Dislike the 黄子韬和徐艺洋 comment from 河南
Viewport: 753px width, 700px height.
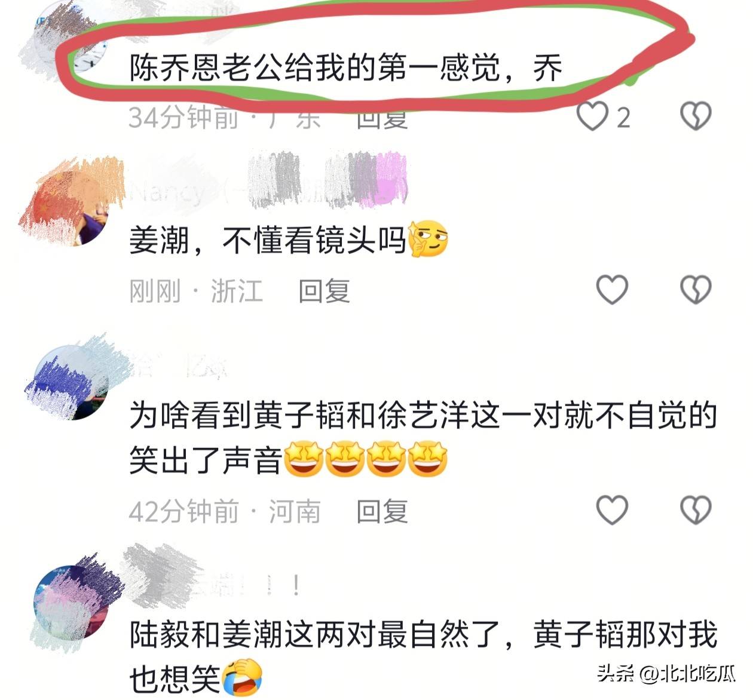696,510
